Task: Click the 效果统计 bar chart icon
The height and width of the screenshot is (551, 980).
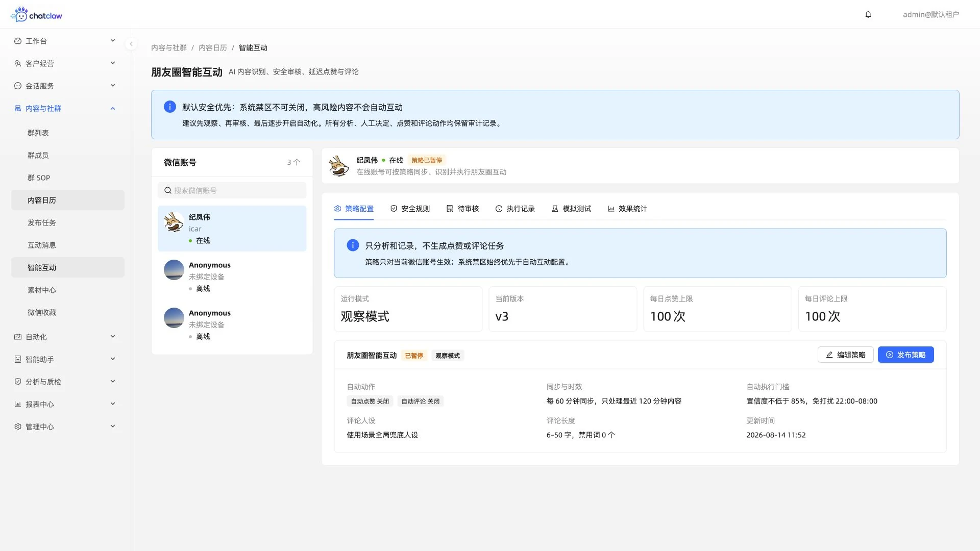Action: pyautogui.click(x=611, y=209)
